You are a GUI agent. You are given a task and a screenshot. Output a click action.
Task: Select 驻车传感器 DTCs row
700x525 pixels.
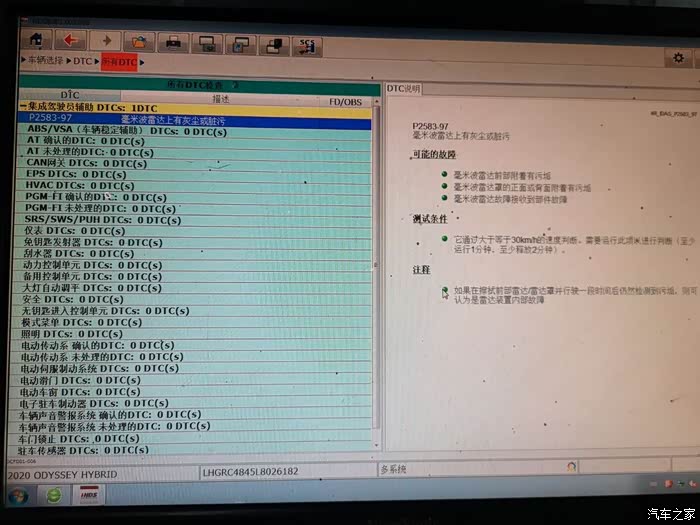click(188, 451)
